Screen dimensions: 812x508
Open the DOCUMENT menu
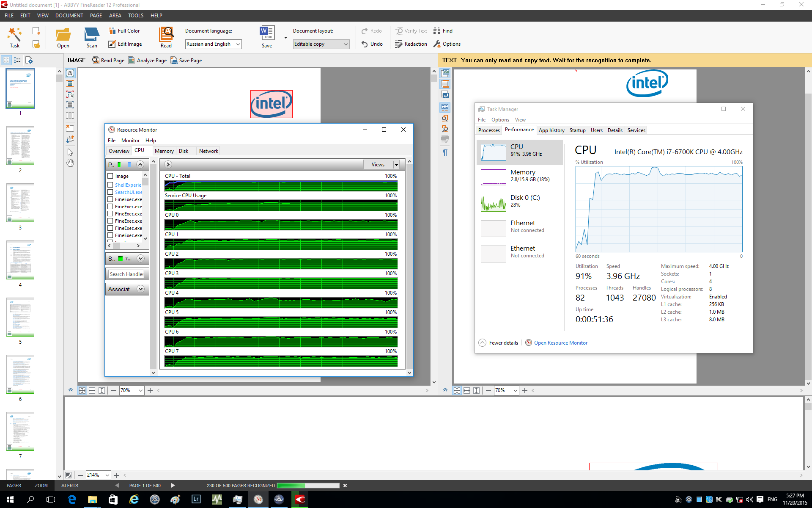(x=69, y=16)
